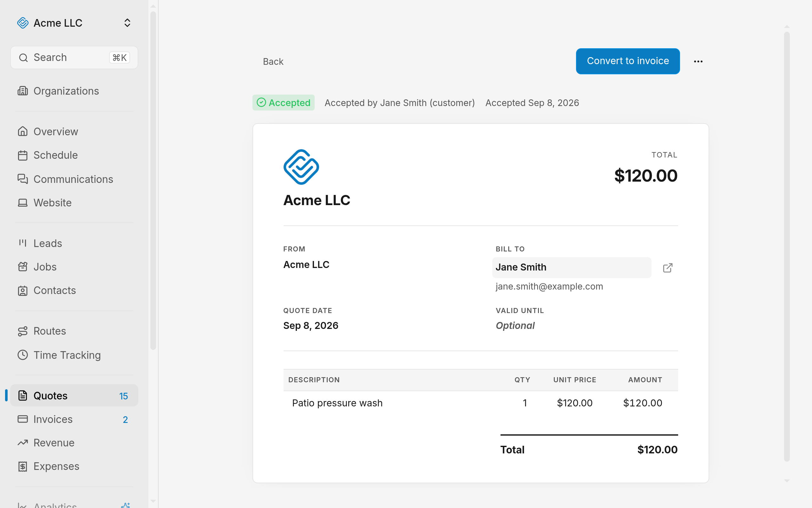Click the Schedule calendar icon
812x508 pixels.
coord(23,155)
